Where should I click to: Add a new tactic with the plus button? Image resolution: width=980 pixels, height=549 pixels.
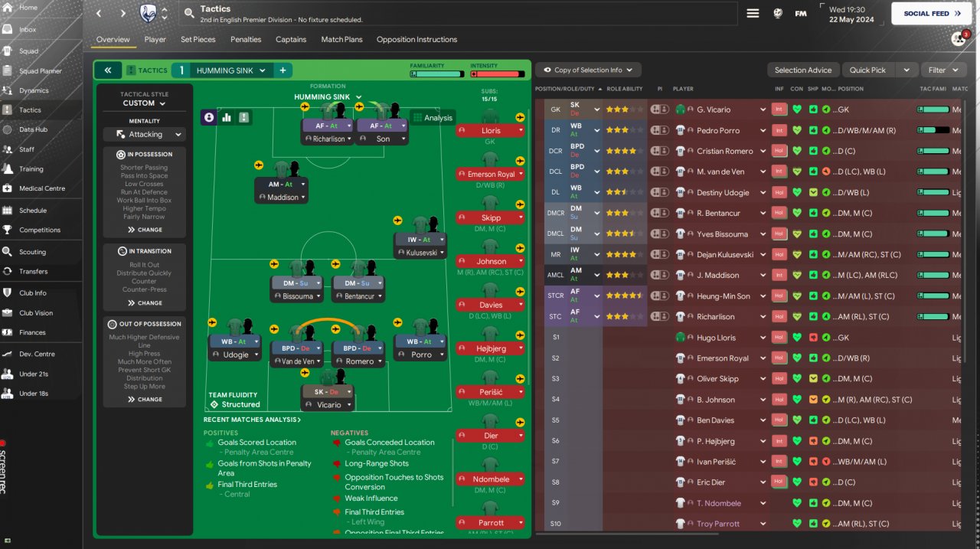283,70
